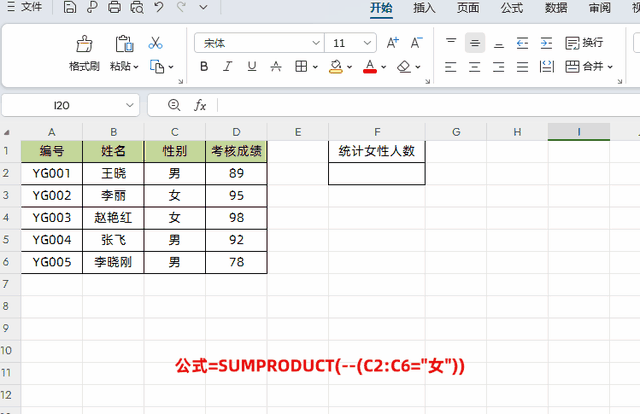Screen dimensions: 640x414
Task: Click the Print icon in quick access toolbar
Action: click(x=114, y=7)
